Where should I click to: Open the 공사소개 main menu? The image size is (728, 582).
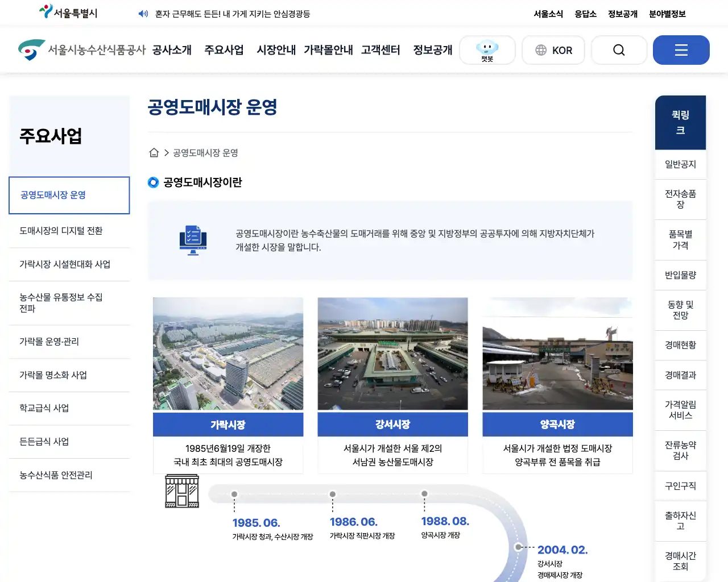172,50
